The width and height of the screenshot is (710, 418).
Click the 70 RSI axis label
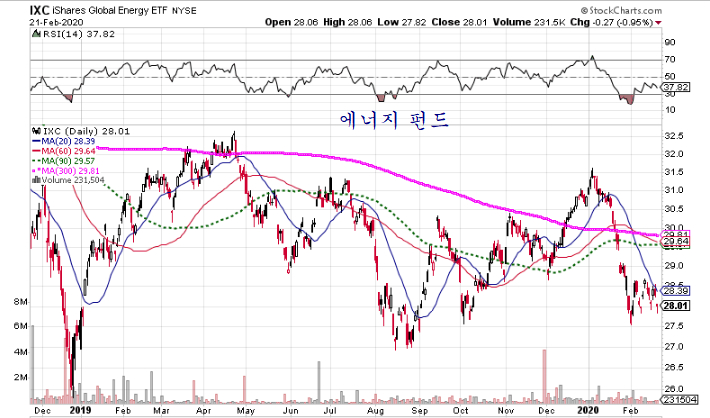click(670, 59)
